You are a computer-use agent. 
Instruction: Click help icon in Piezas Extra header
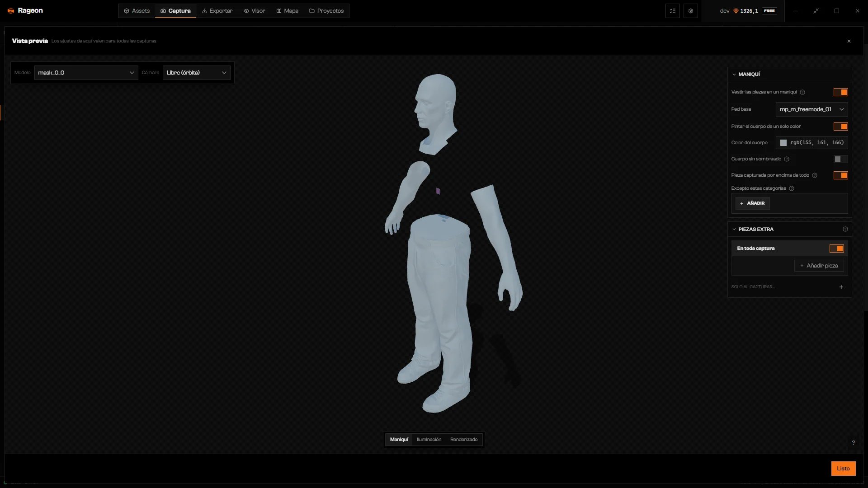tap(845, 229)
